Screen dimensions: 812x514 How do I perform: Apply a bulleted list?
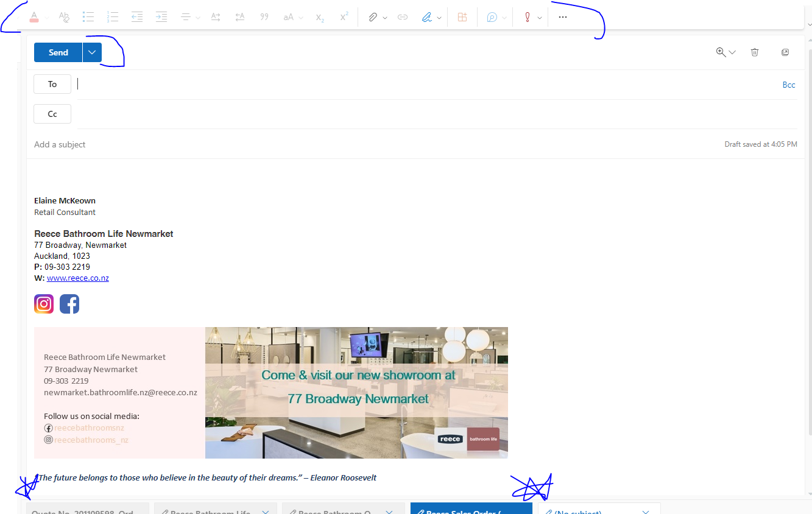88,17
